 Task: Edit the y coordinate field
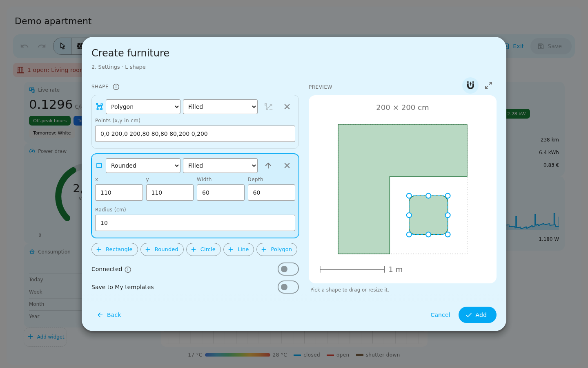(170, 193)
